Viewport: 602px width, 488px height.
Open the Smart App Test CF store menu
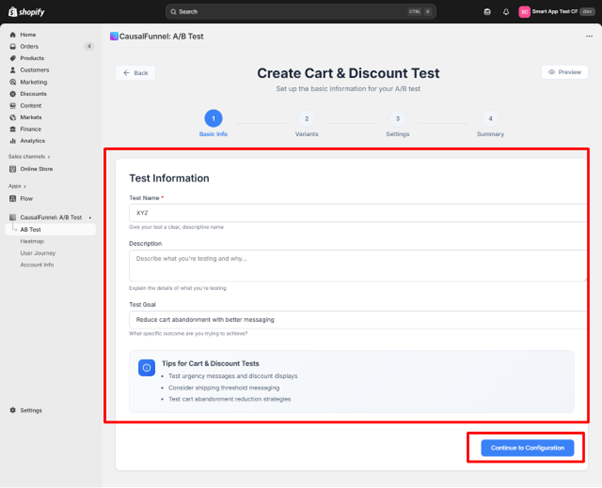(556, 12)
